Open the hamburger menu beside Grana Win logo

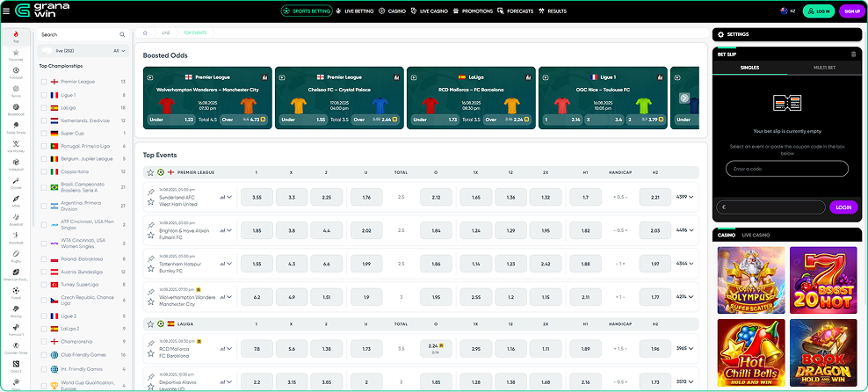pyautogui.click(x=6, y=11)
